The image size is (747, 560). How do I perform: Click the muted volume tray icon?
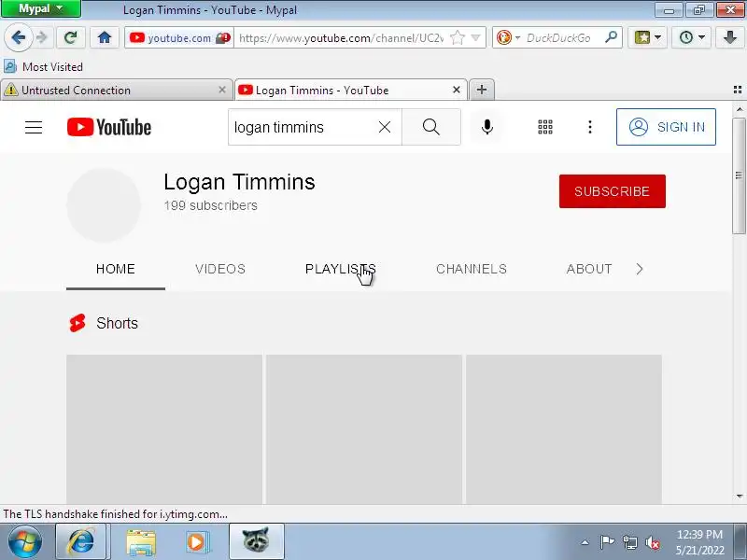(x=652, y=542)
